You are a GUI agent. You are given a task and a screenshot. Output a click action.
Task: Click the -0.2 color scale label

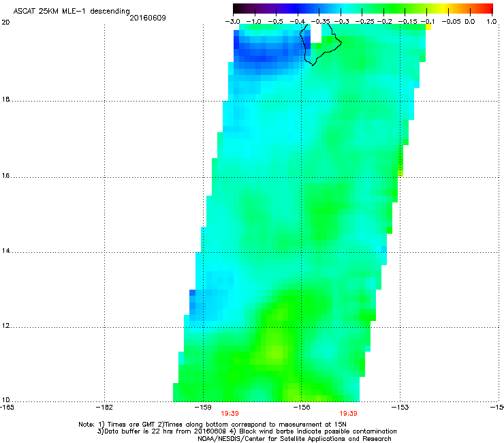[x=385, y=22]
